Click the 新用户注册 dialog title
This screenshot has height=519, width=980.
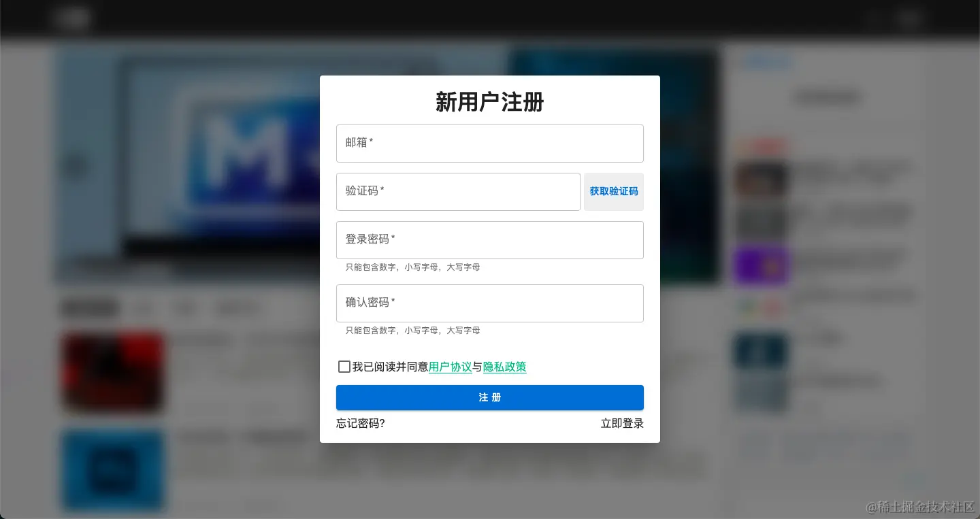489,102
